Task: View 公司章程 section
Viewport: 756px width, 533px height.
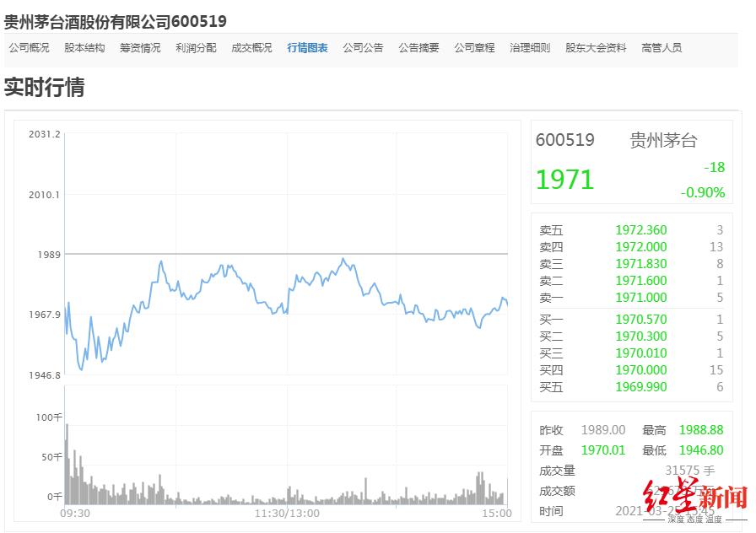Action: [474, 48]
